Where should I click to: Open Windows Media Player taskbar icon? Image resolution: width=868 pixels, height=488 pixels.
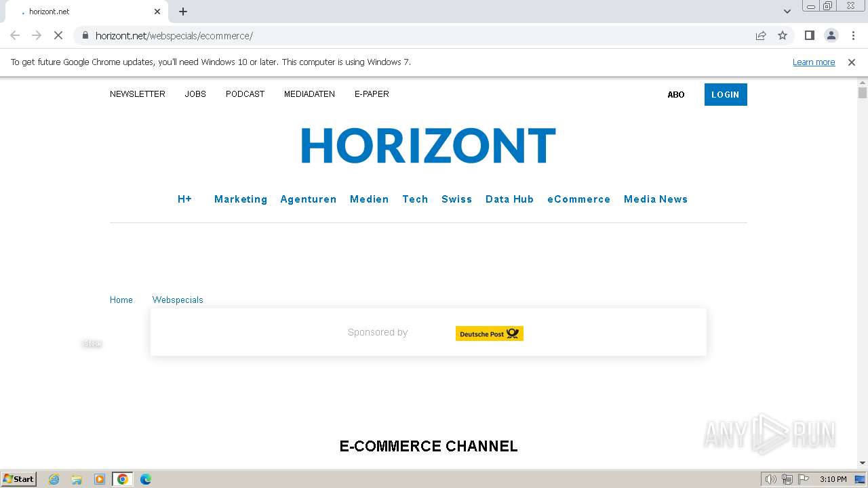coord(100,479)
